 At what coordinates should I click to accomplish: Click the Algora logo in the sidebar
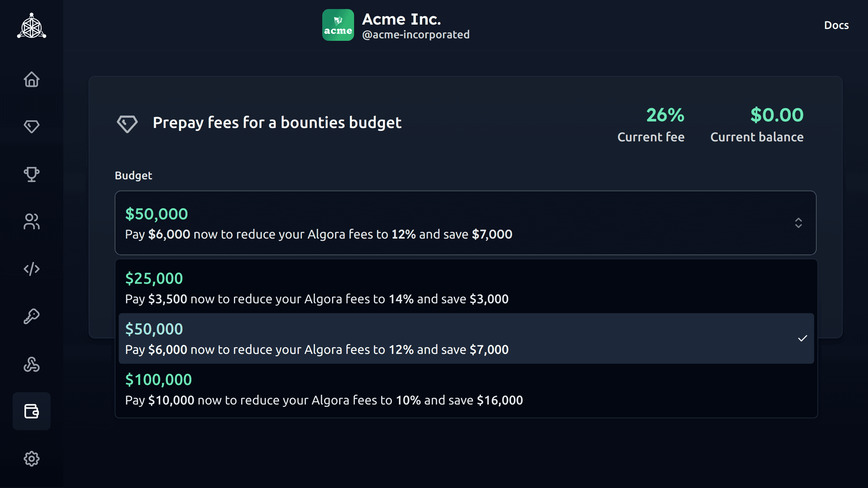pyautogui.click(x=31, y=26)
